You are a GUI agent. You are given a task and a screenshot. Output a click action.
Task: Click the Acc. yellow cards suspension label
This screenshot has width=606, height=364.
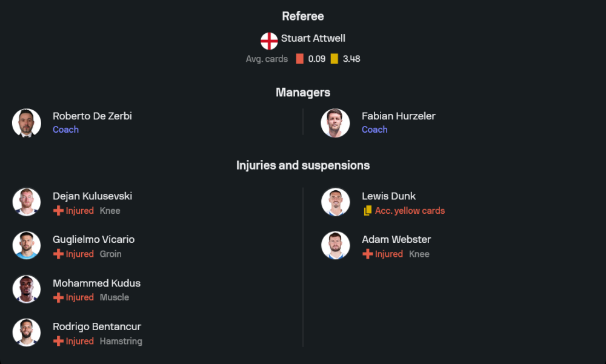410,211
